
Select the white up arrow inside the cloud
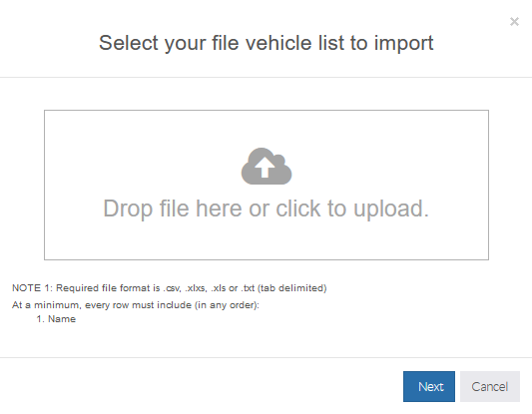[265, 168]
